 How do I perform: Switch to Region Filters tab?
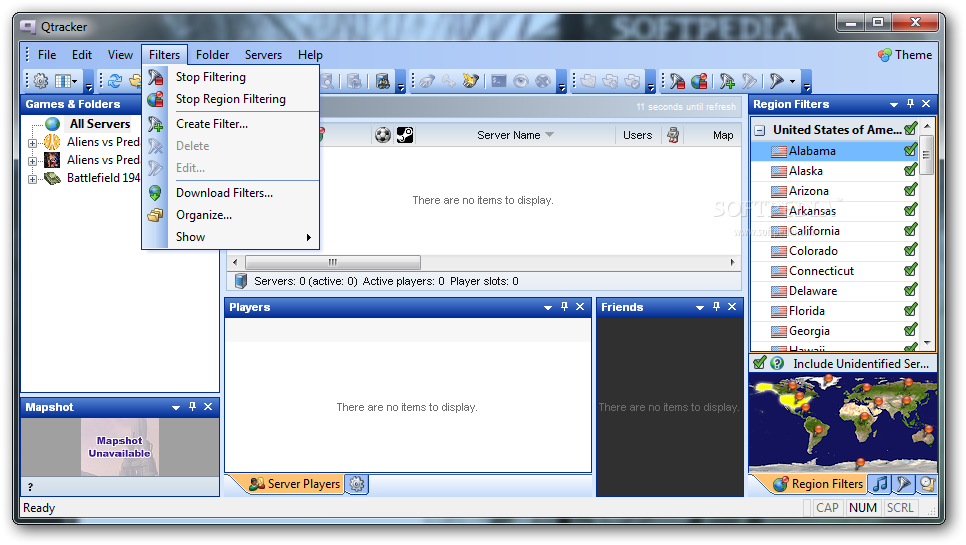tap(819, 484)
